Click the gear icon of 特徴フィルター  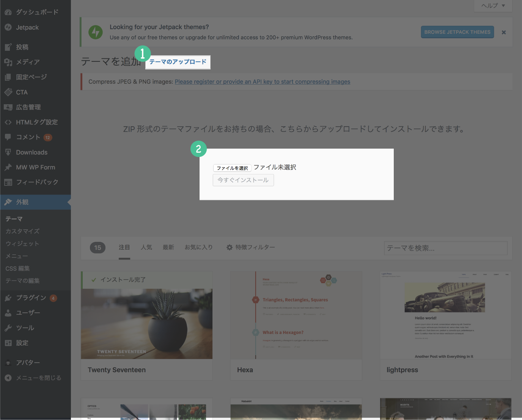230,247
